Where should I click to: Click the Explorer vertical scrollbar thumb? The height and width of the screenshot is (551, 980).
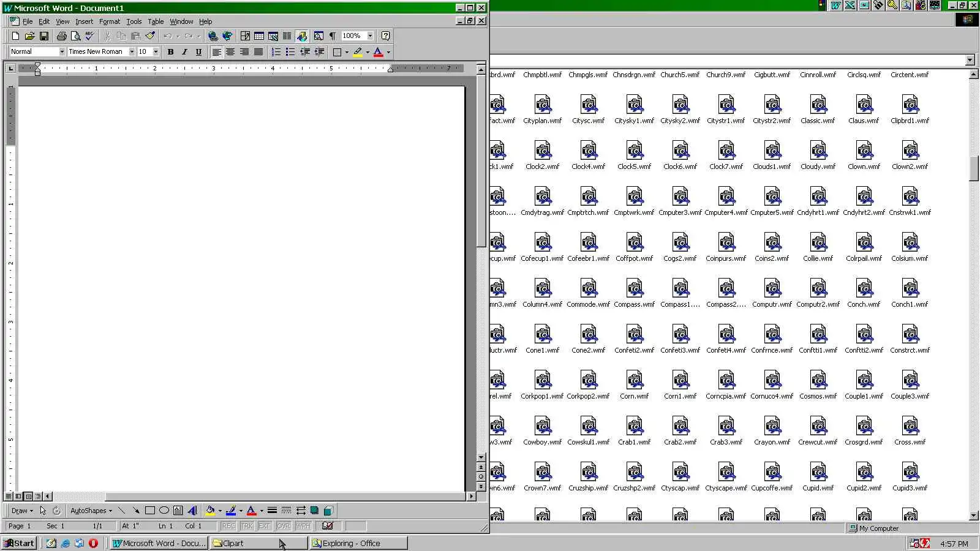[x=974, y=169]
